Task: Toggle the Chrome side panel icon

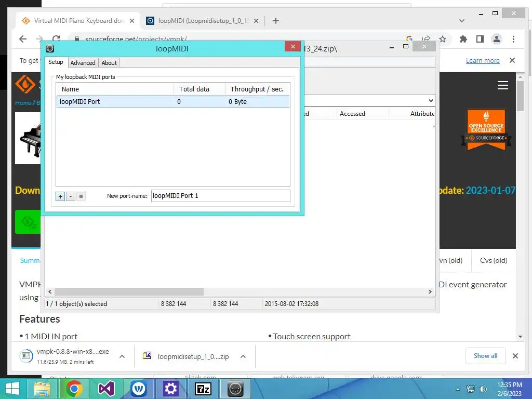Action: pyautogui.click(x=480, y=39)
